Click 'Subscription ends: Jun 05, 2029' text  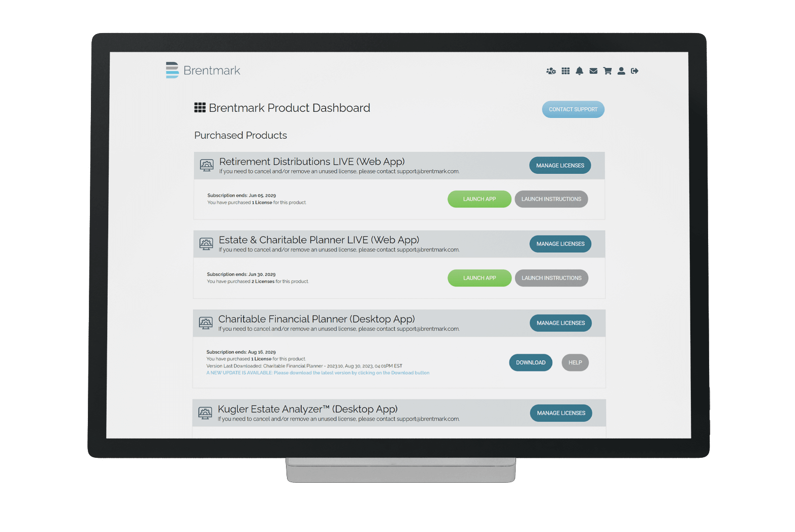(242, 196)
